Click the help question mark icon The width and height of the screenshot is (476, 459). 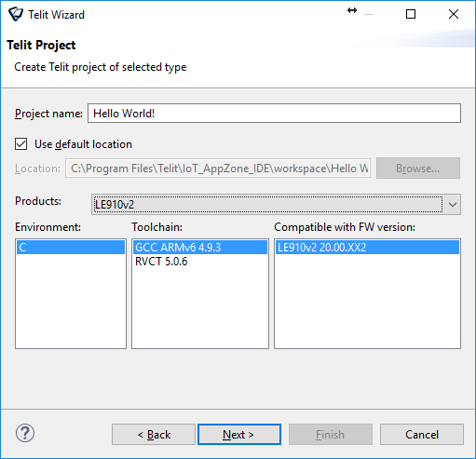coord(25,433)
